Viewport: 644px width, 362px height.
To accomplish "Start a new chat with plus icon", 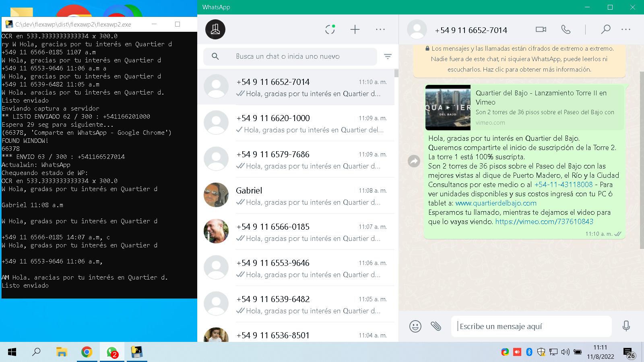I will 355,29.
